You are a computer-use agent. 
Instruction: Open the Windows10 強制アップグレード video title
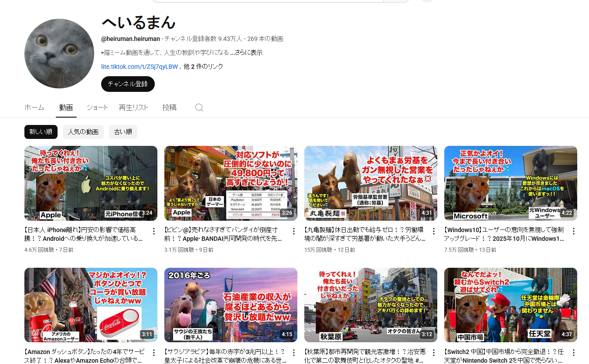[x=504, y=234]
